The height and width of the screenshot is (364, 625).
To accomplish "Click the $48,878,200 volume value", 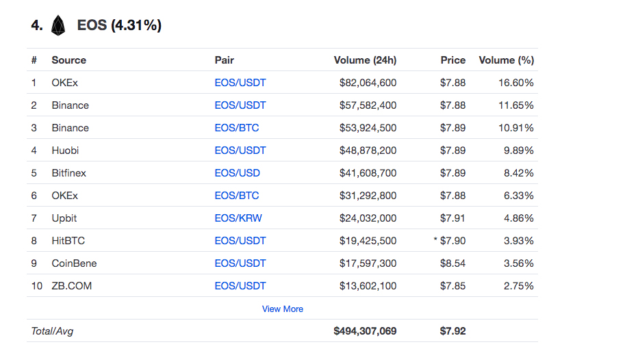I will click(368, 151).
